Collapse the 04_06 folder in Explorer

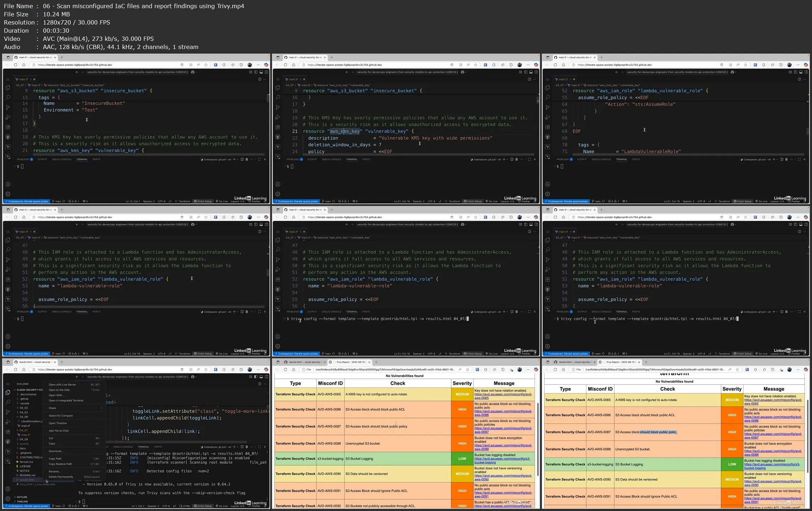23,417
